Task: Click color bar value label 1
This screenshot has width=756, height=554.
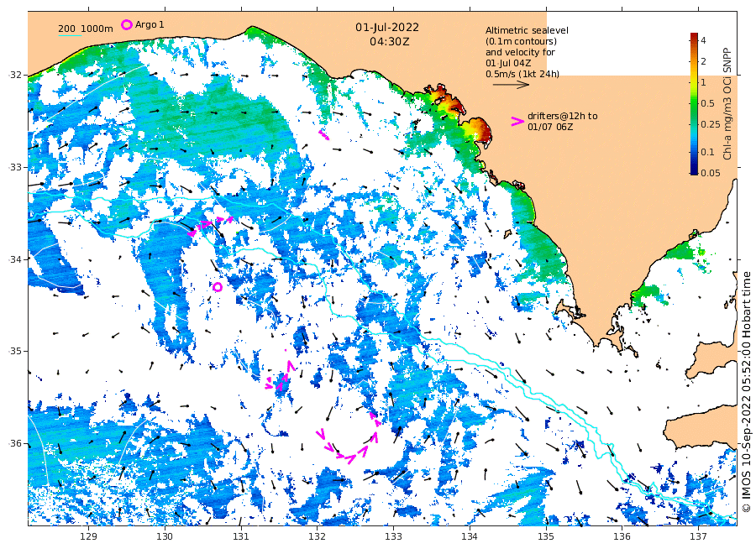Action: [x=703, y=82]
